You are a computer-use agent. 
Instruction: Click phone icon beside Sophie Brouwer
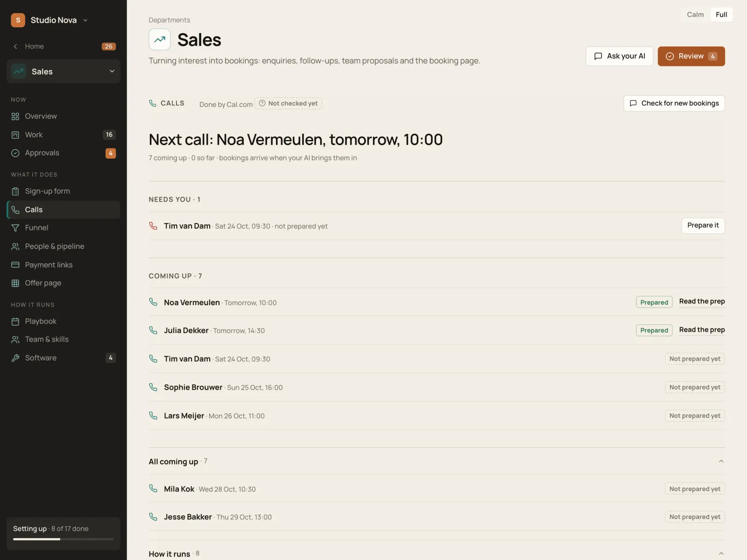(x=153, y=387)
